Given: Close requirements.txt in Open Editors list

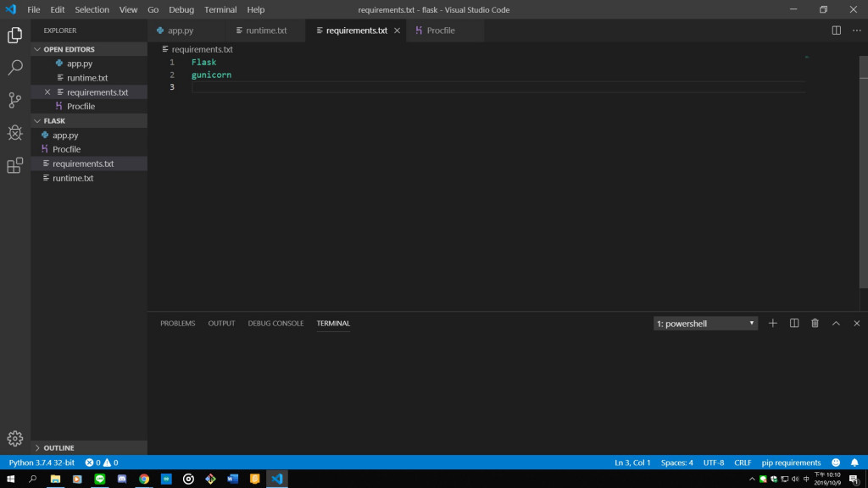Looking at the screenshot, I should point(47,91).
